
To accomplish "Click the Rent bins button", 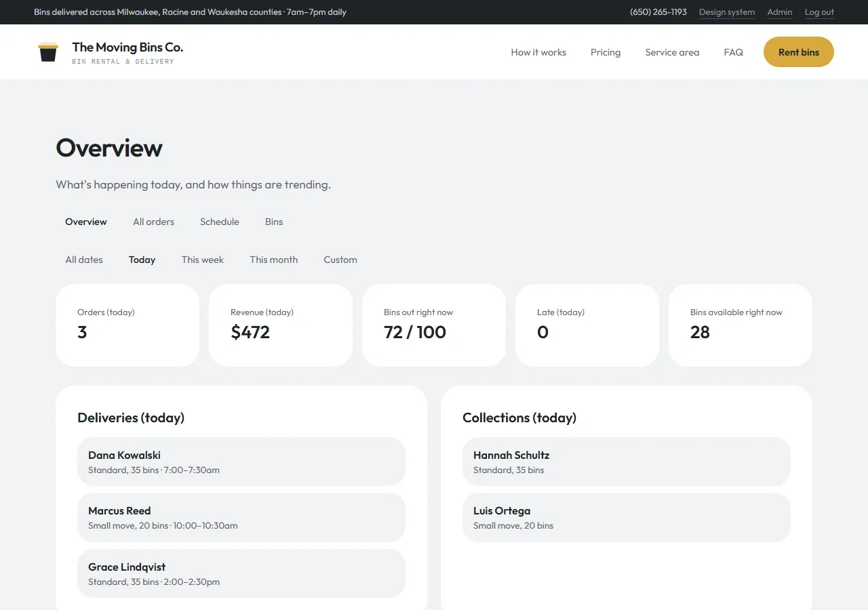I will (x=799, y=52).
